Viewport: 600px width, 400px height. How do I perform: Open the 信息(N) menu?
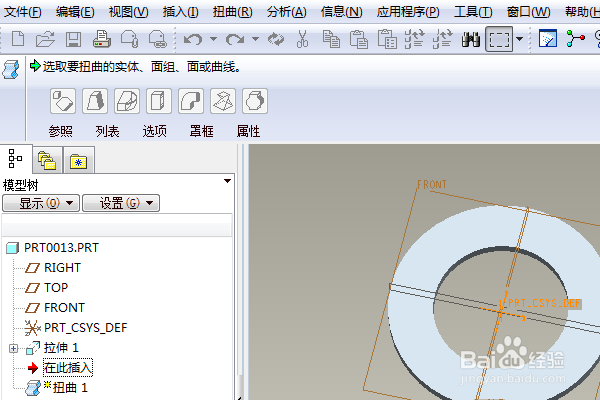point(342,12)
